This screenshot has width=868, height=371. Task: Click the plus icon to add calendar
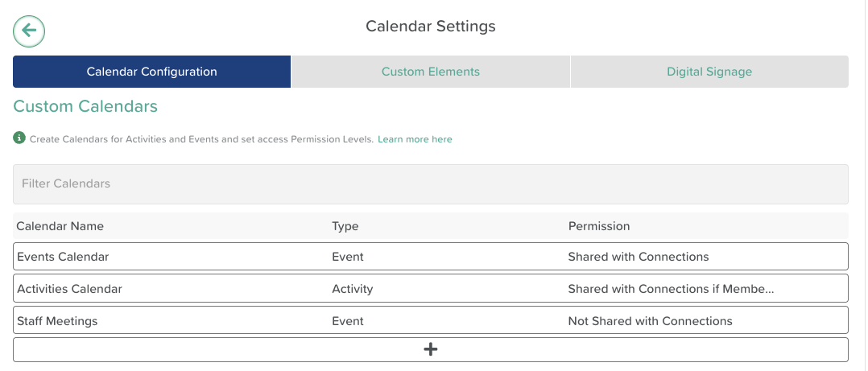[431, 349]
